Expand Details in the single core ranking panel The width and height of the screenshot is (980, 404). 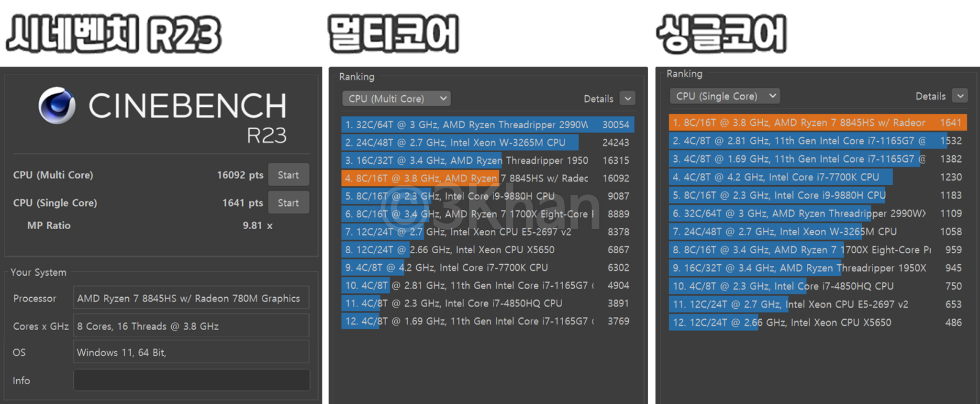960,96
